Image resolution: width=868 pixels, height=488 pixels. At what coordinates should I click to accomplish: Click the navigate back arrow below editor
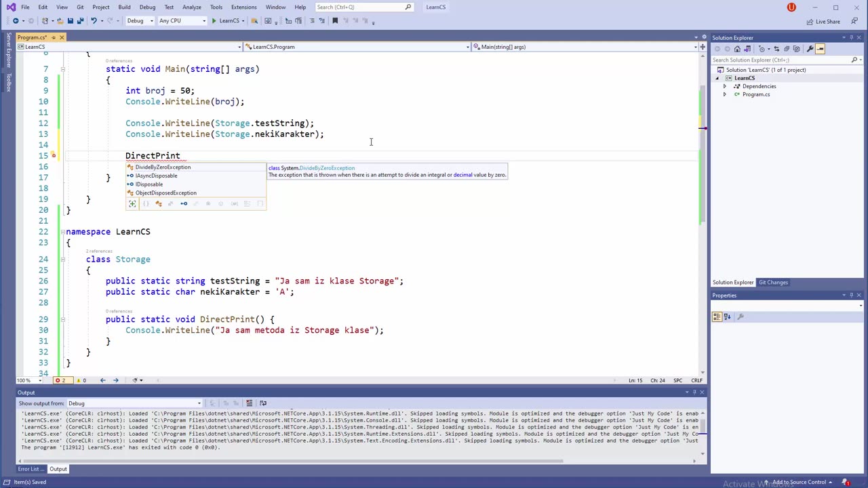tap(103, 380)
